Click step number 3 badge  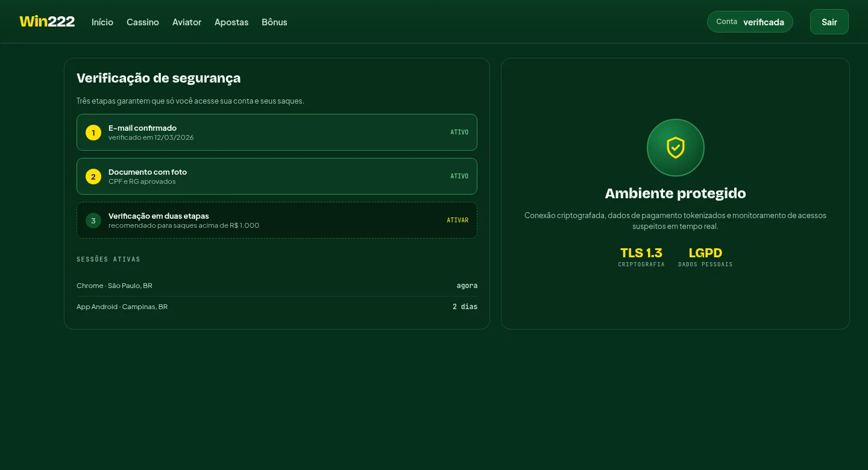93,221
